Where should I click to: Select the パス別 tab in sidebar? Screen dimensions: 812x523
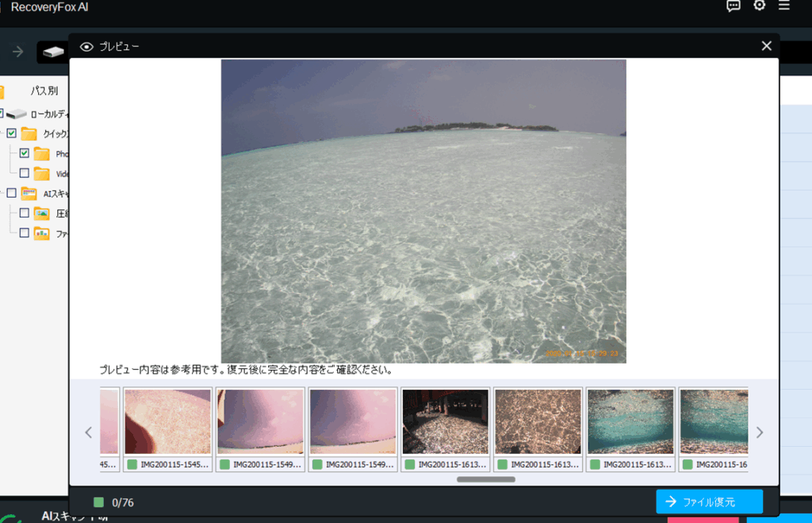pyautogui.click(x=44, y=90)
